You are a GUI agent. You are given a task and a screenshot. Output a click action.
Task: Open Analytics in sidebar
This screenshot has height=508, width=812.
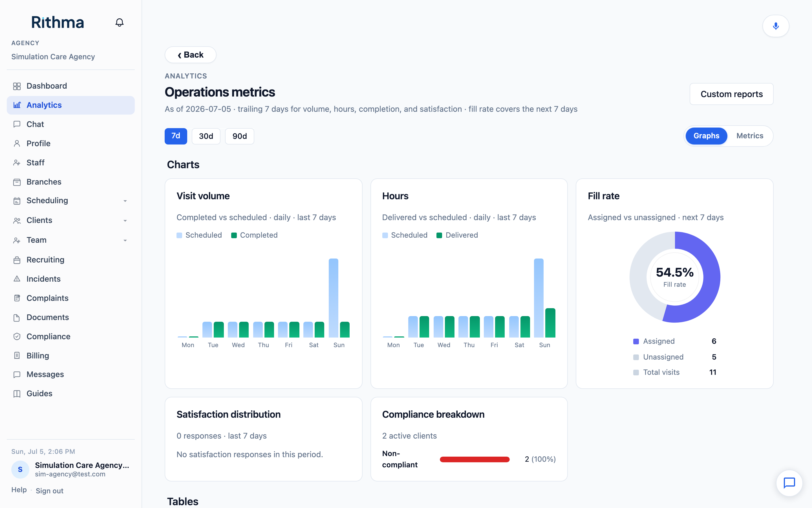(71, 105)
